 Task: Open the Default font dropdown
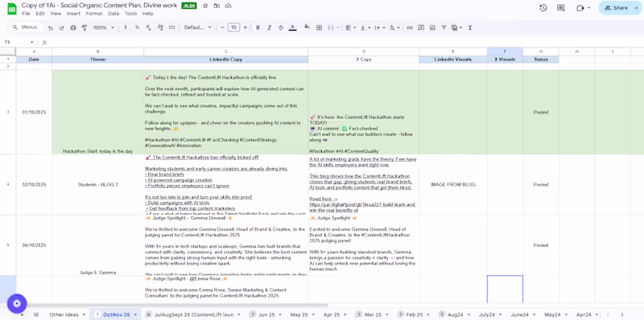pos(197,27)
